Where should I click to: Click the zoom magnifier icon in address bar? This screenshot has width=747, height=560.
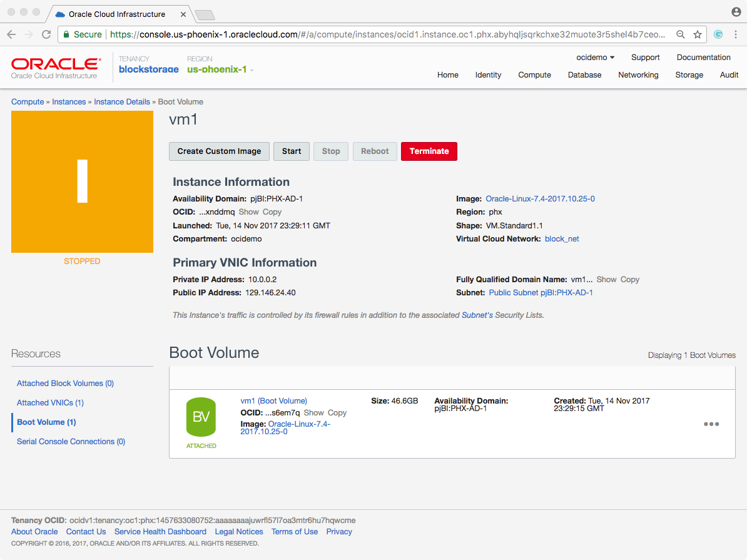click(x=681, y=34)
